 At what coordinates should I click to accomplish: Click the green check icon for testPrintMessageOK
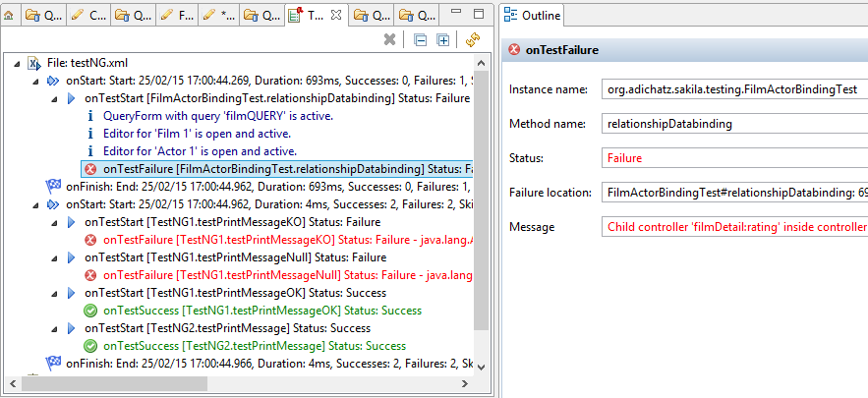(91, 311)
